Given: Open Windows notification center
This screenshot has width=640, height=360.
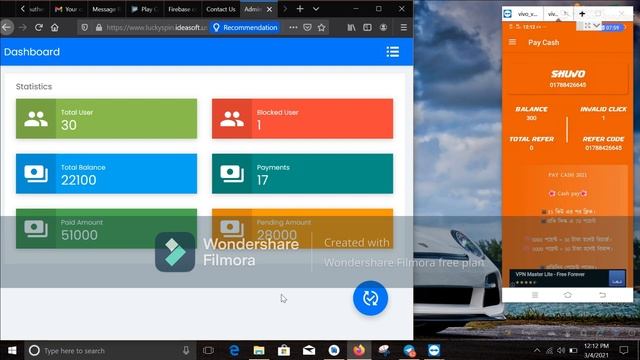Looking at the screenshot, I should 624,350.
